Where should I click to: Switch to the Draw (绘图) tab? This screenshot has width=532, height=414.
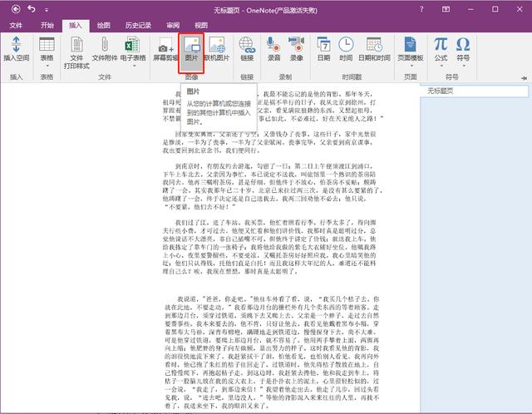point(103,26)
